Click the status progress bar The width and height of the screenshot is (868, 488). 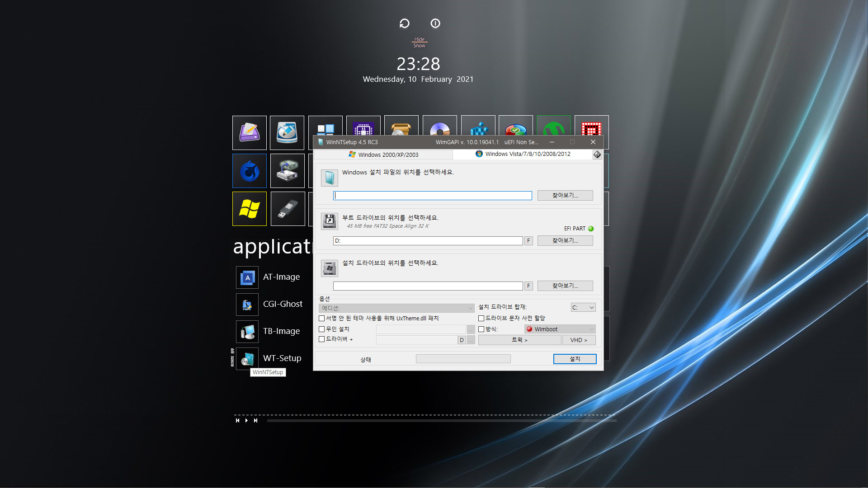(x=463, y=359)
